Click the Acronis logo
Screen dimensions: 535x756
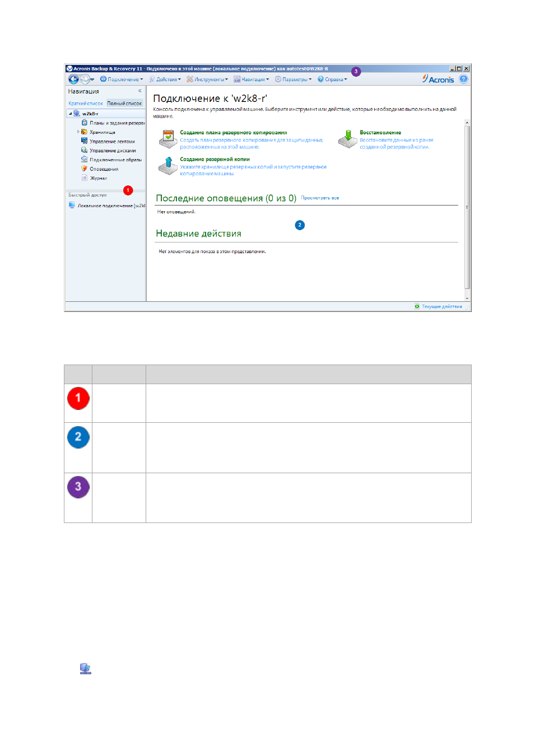coord(438,79)
